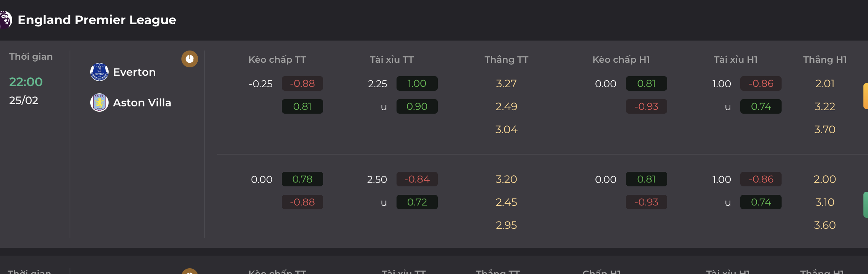This screenshot has width=868, height=274.
Task: Open the Everton team name link
Action: [134, 72]
